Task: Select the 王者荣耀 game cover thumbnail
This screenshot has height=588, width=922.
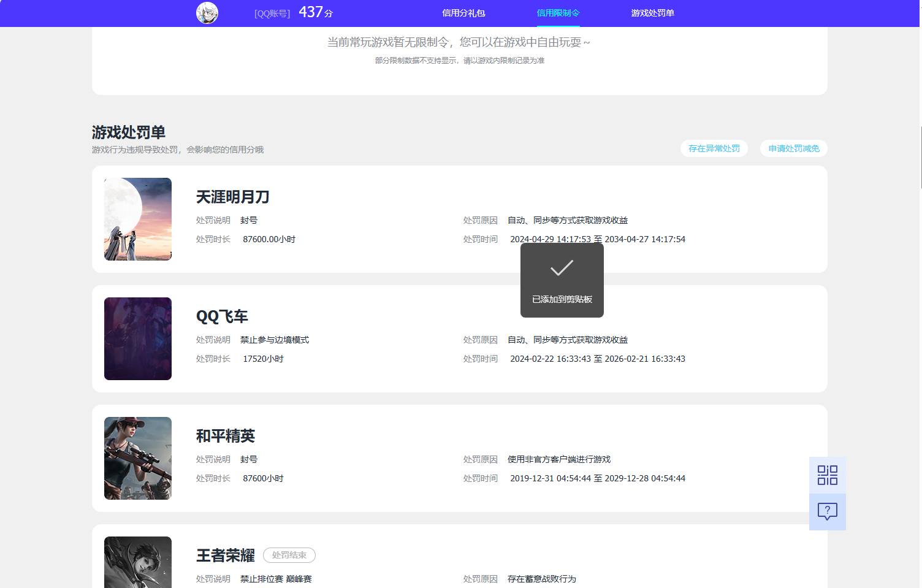Action: click(x=138, y=562)
